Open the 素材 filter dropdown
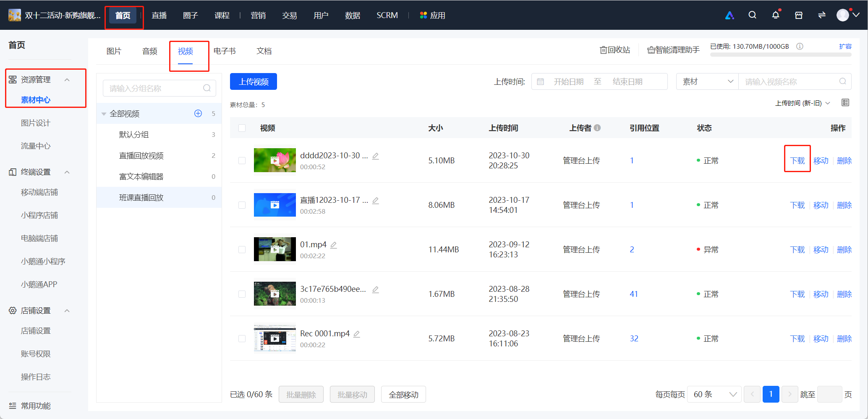This screenshot has height=419, width=868. 707,81
